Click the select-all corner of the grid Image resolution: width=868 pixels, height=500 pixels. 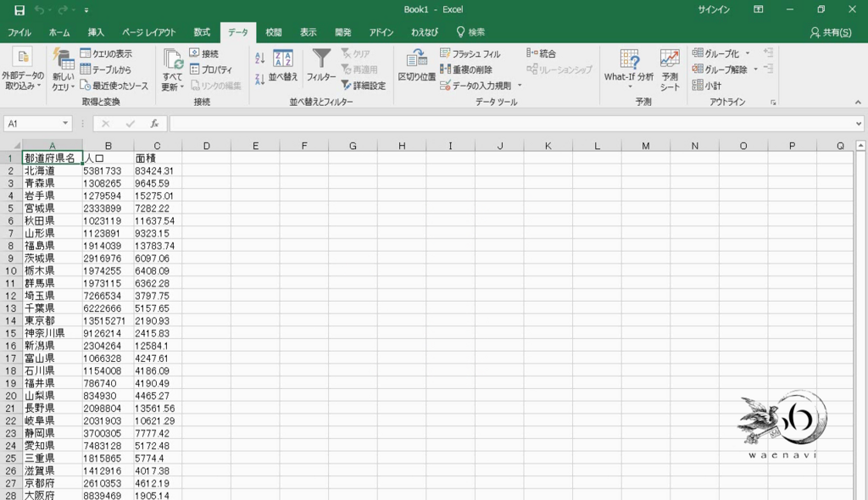pyautogui.click(x=11, y=146)
